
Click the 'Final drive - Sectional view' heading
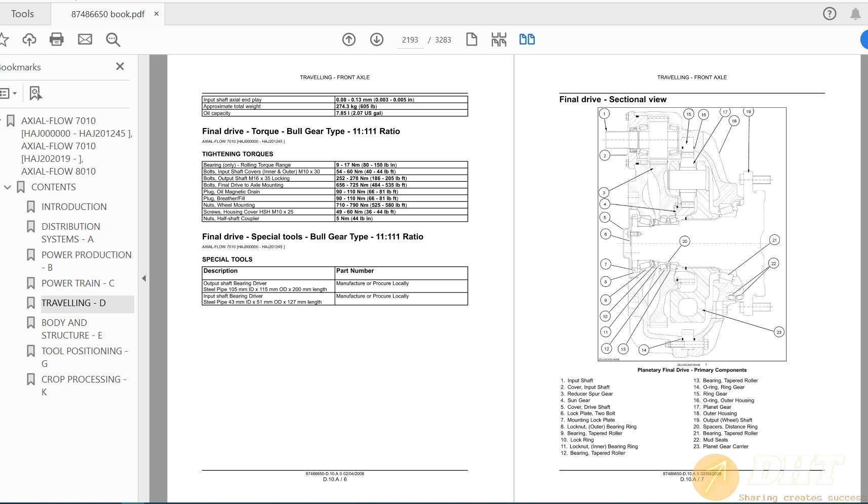point(613,100)
